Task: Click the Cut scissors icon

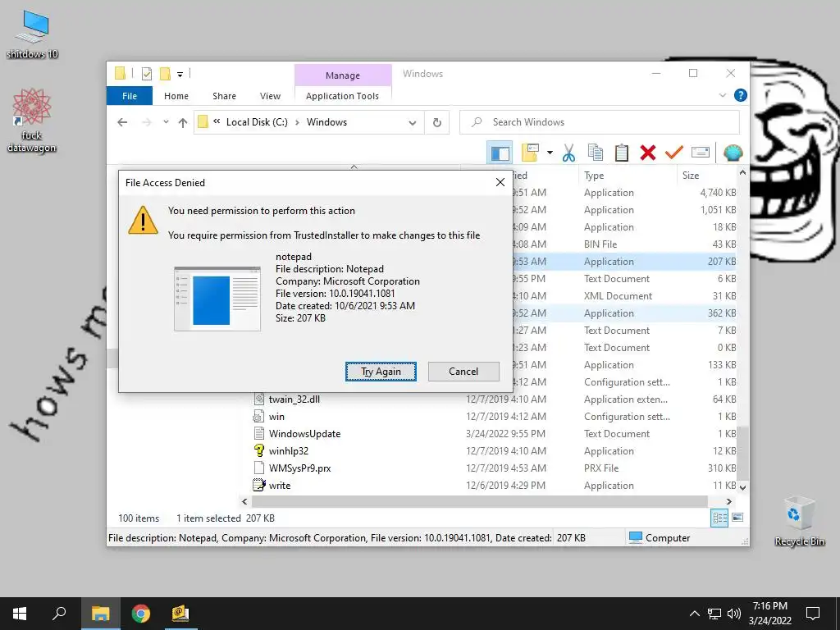Action: coord(569,153)
